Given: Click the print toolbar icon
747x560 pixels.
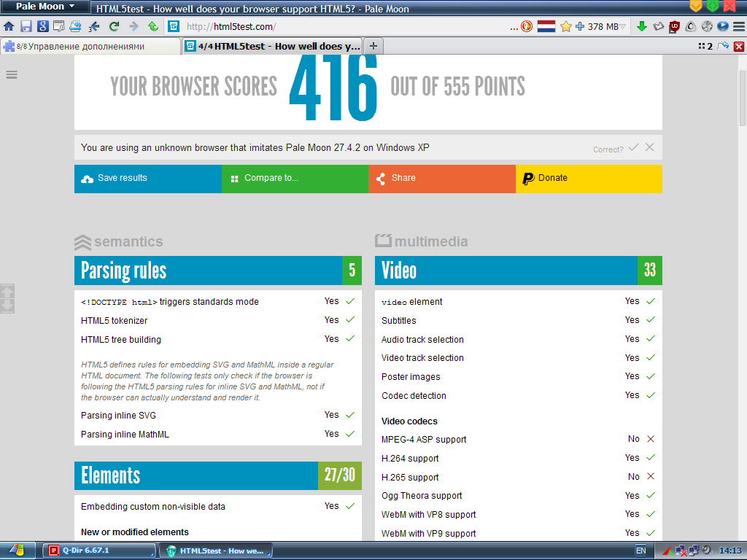Looking at the screenshot, I should pos(75,26).
